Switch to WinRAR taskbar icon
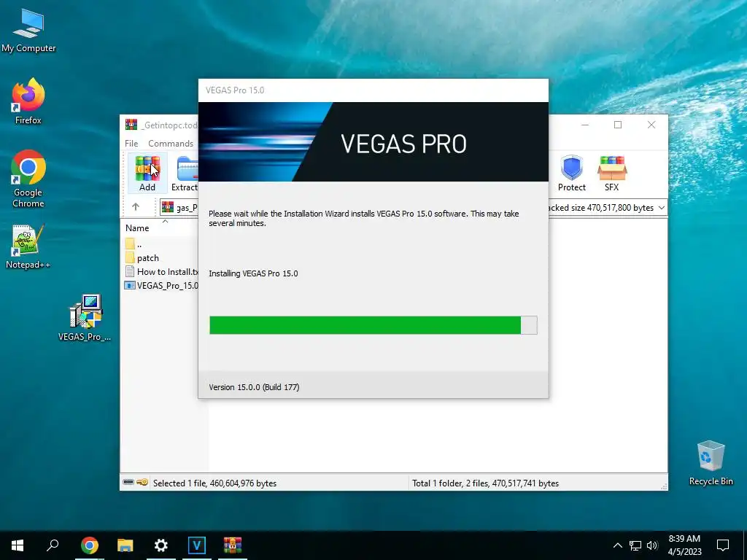This screenshot has width=747, height=560. click(233, 545)
